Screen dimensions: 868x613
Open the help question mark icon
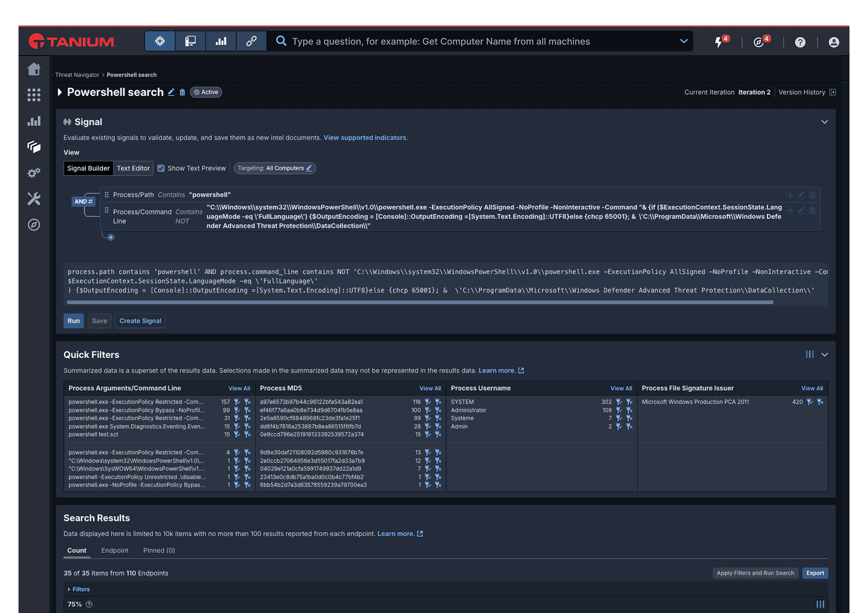pyautogui.click(x=800, y=42)
